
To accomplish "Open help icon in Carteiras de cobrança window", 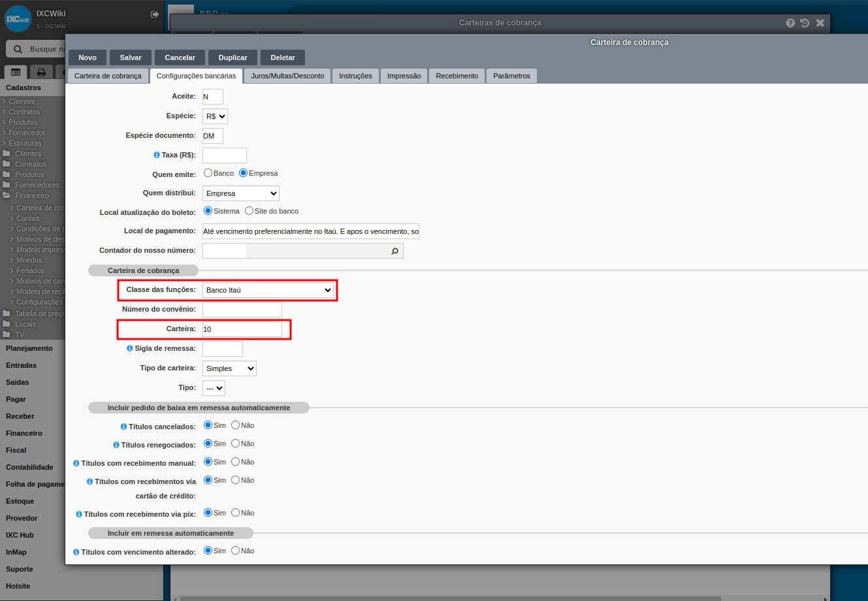I will point(790,23).
